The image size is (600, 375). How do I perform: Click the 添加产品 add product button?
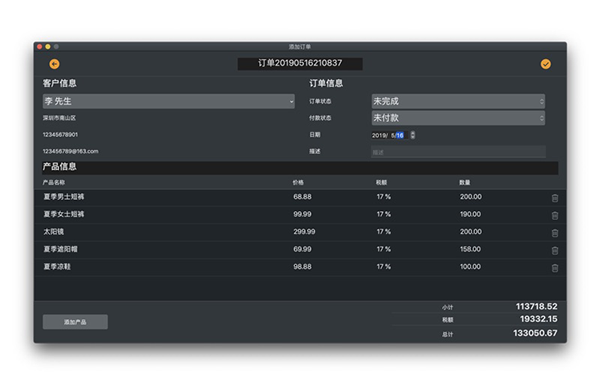[x=75, y=322]
